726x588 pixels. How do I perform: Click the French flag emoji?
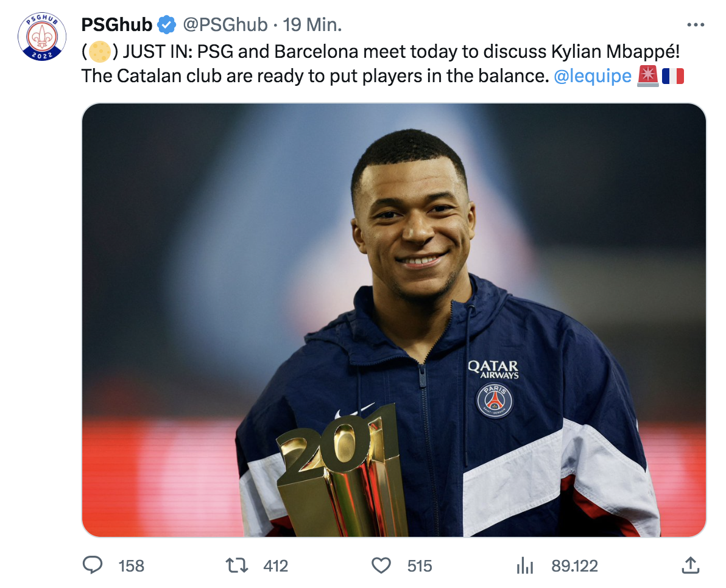[672, 77]
